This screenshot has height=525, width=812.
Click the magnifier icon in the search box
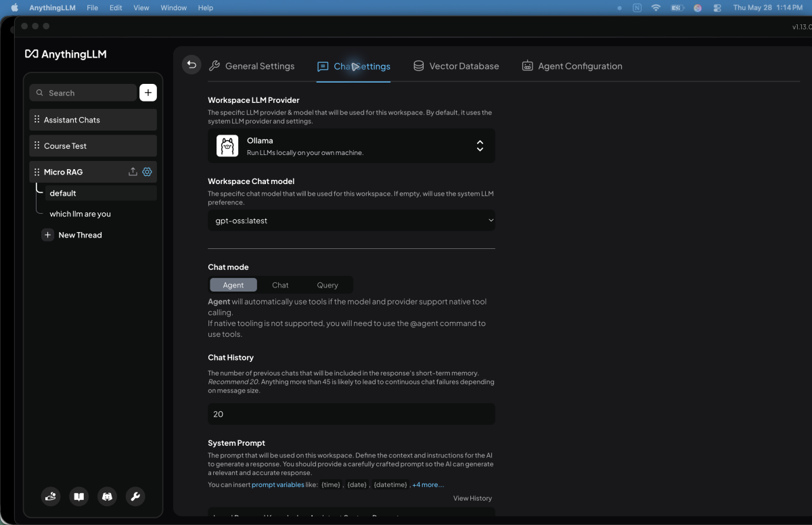(40, 93)
